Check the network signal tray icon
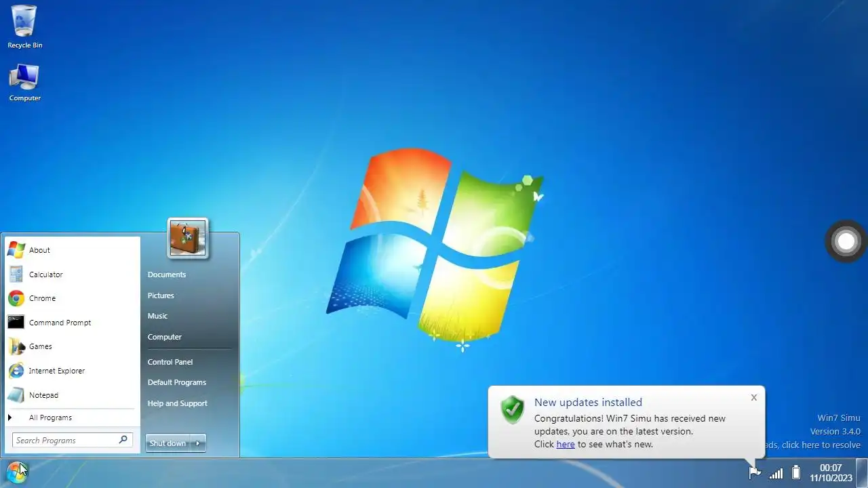The height and width of the screenshot is (488, 868). coord(776,473)
